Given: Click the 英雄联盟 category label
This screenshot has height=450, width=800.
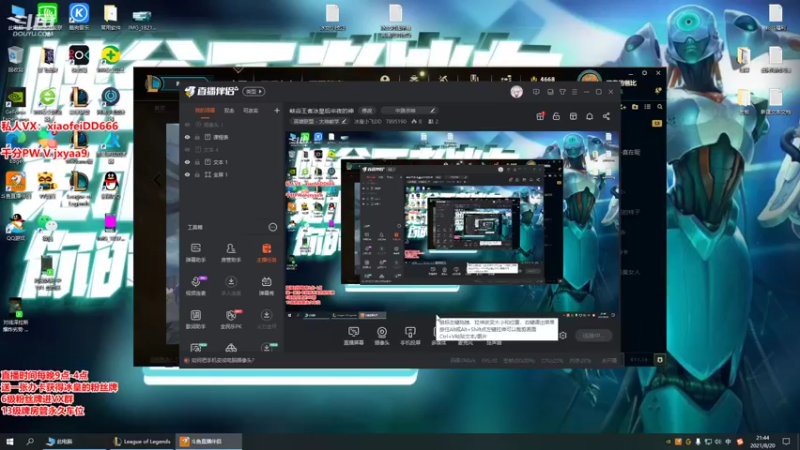Looking at the screenshot, I should click(316, 121).
